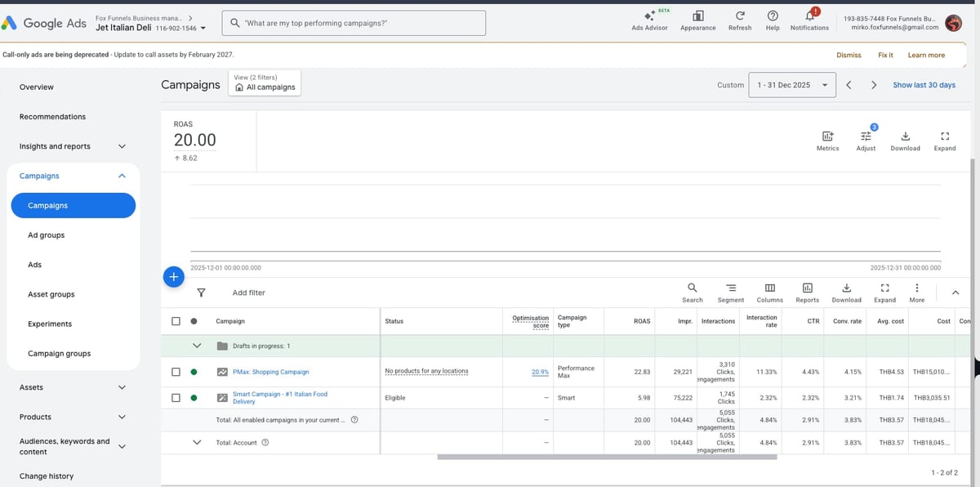The height and width of the screenshot is (487, 980).
Task: Click Add filter above the table
Action: coord(249,293)
